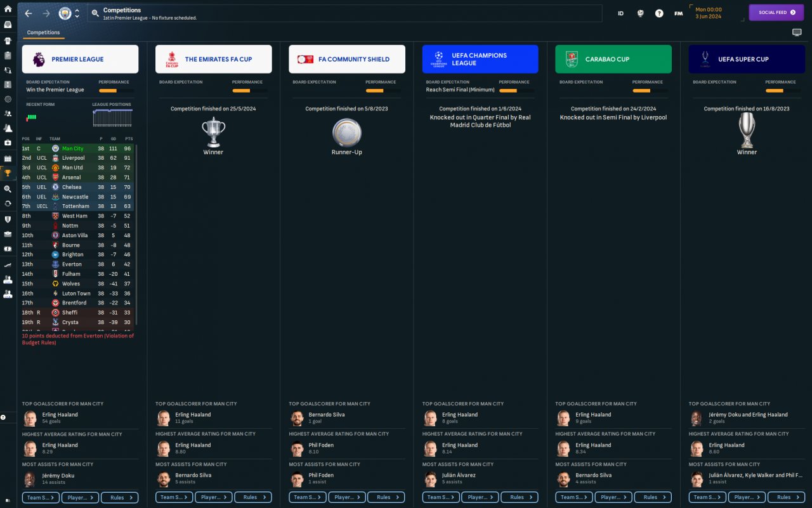Open the clipboard icon in the sidebar
812x508 pixels.
point(8,55)
